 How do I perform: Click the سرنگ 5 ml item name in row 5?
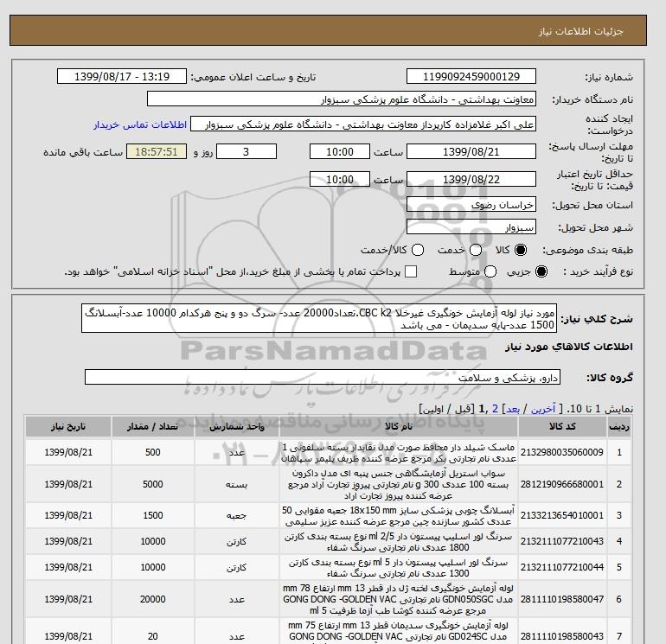point(399,568)
